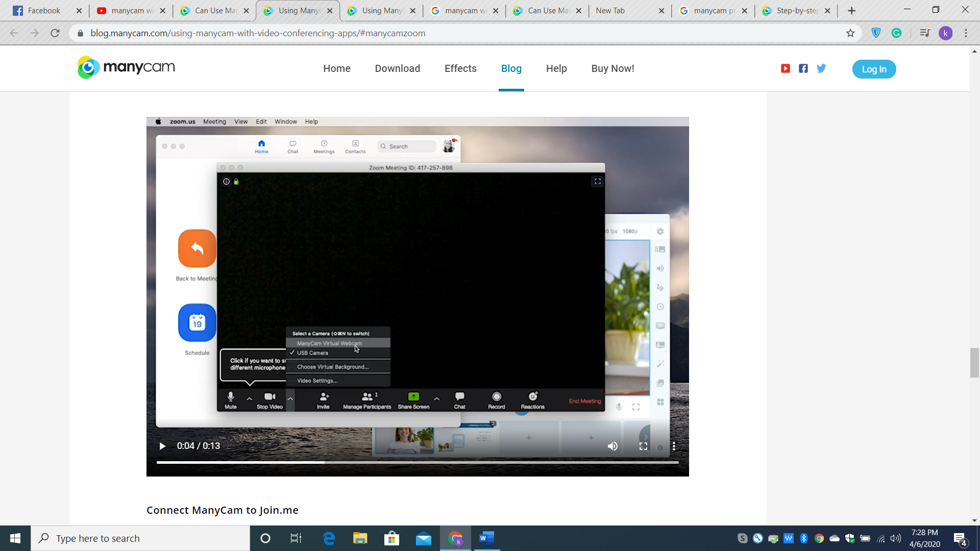Open the Blog nav item

511,68
